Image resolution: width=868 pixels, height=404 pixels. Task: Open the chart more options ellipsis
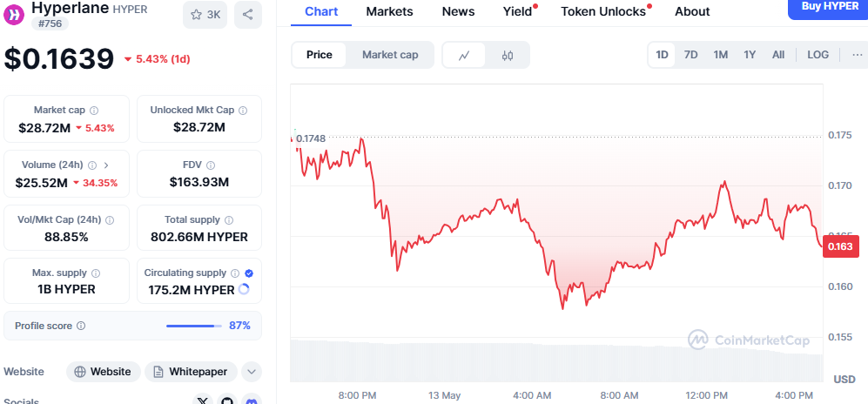click(x=858, y=54)
